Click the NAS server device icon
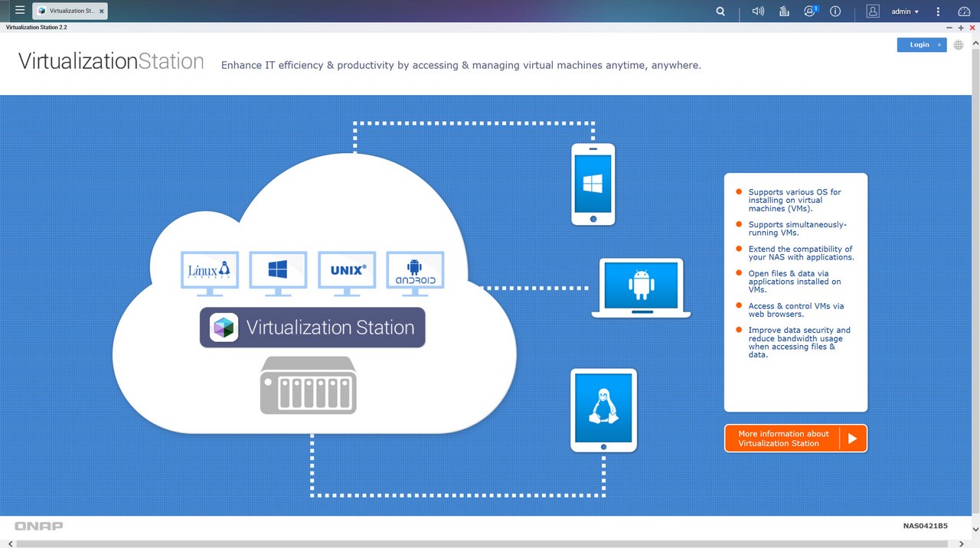 point(309,385)
